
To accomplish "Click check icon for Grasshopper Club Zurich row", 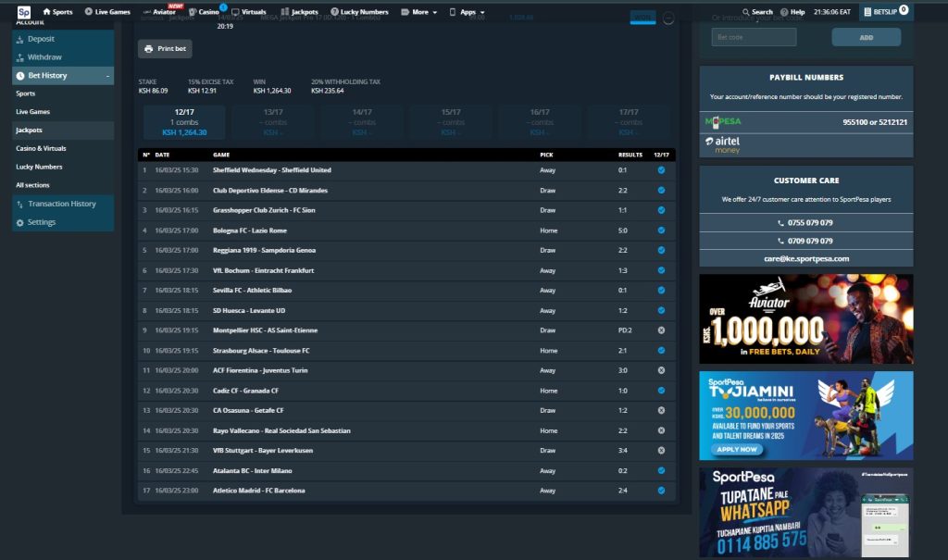I will tap(661, 210).
